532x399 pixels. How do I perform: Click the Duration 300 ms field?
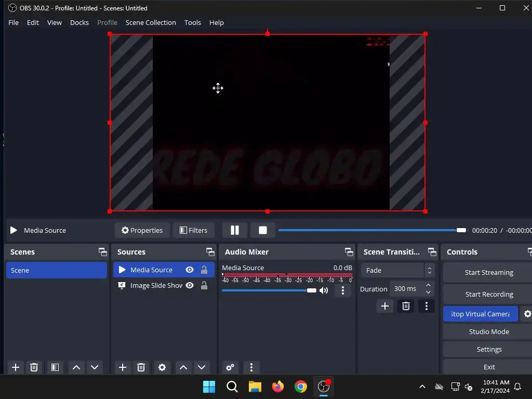[408, 289]
